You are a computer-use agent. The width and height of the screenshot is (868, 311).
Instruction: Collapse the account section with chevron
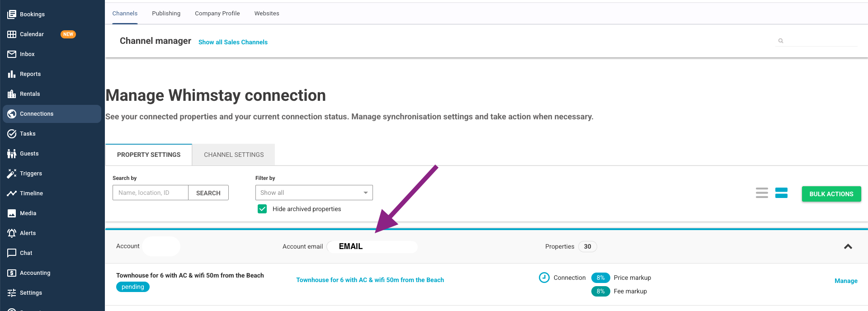pos(848,246)
